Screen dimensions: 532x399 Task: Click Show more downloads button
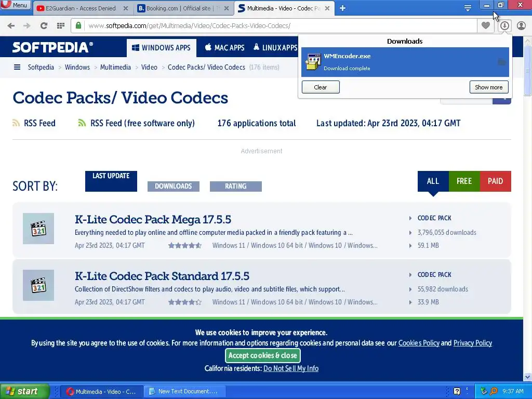488,87
